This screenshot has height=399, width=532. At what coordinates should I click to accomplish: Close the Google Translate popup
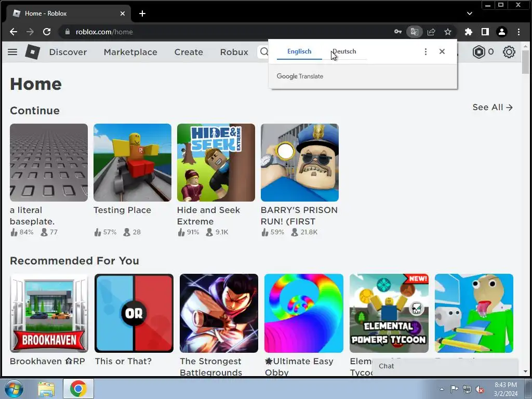click(442, 51)
